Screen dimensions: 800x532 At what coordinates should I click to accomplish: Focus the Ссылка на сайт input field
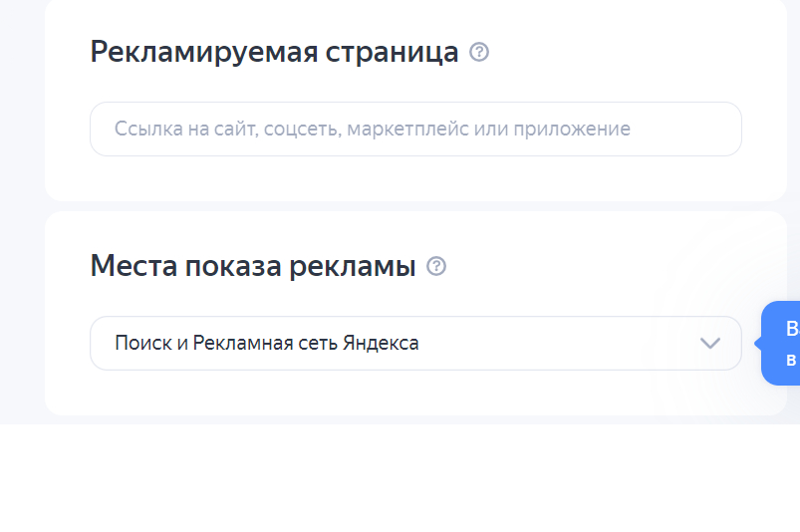415,130
